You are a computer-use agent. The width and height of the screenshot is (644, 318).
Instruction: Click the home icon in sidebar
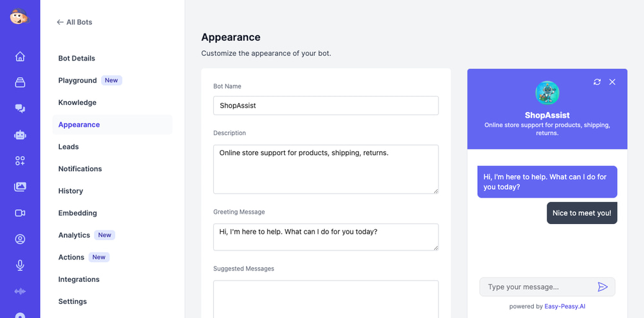[20, 57]
